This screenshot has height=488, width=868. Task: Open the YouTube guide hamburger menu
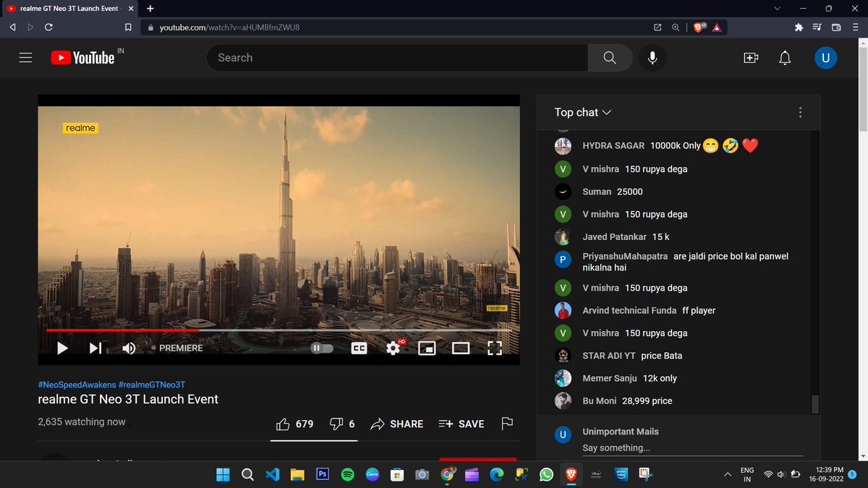pos(25,58)
